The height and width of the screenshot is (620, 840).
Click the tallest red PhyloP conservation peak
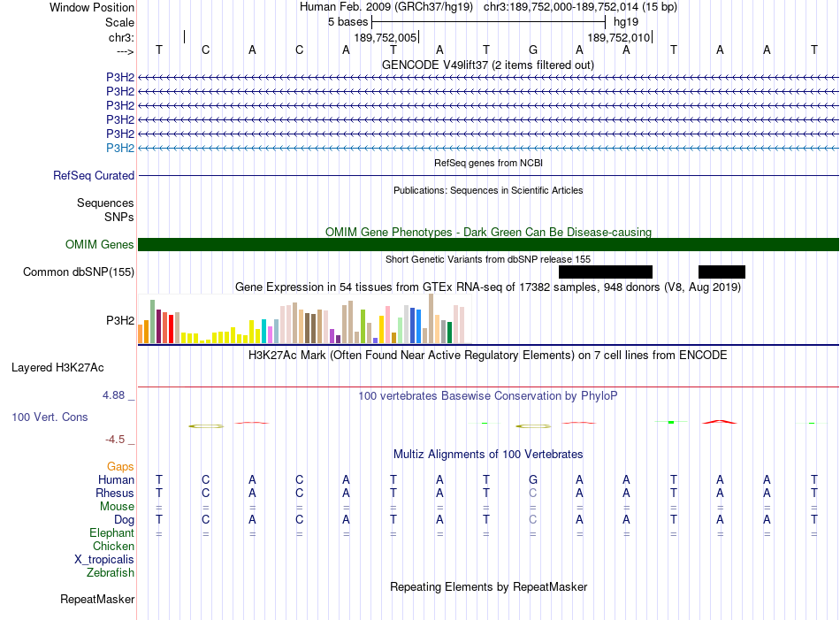tap(720, 422)
